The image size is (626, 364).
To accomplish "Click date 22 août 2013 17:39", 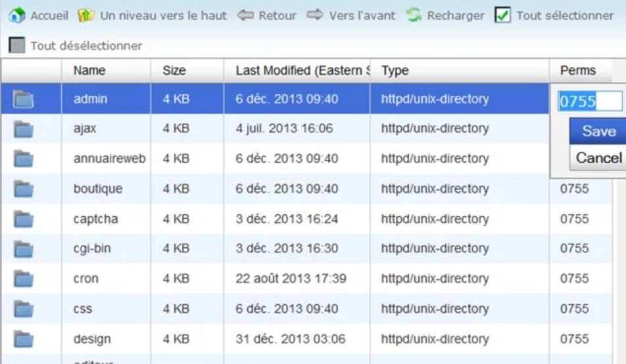I will click(x=291, y=278).
